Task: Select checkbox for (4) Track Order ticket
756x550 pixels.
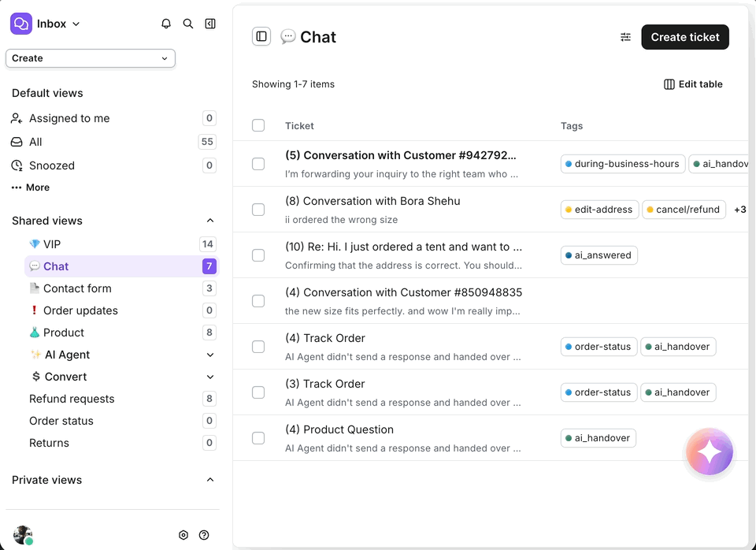Action: (x=258, y=347)
